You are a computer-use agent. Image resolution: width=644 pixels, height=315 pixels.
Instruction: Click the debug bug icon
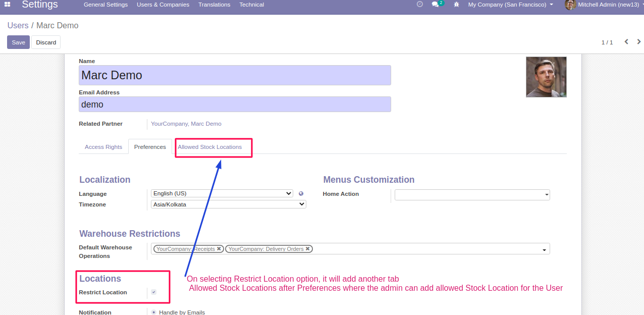(x=456, y=5)
